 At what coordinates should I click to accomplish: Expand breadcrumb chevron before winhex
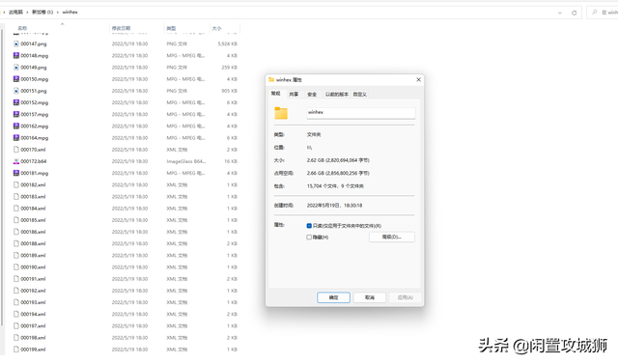(x=58, y=13)
